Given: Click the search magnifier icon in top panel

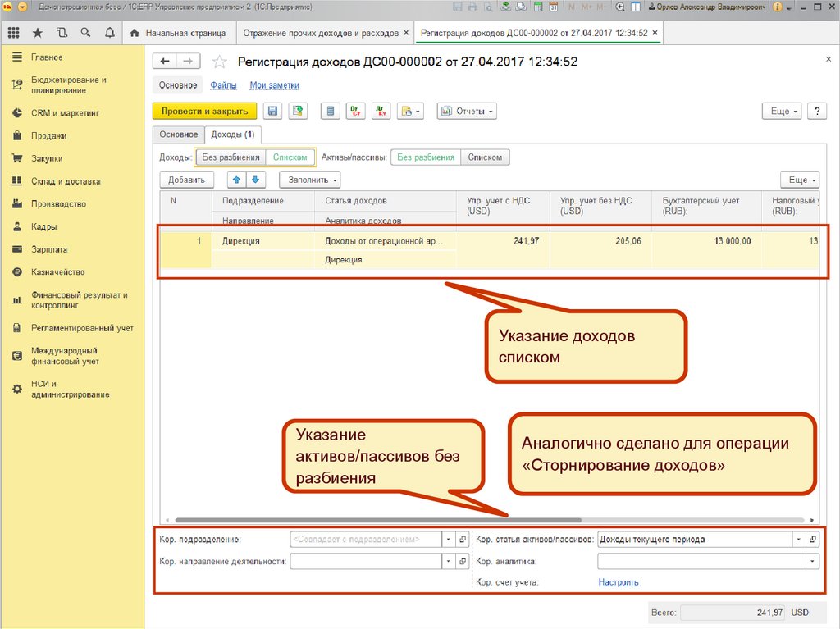Looking at the screenshot, I should (86, 34).
